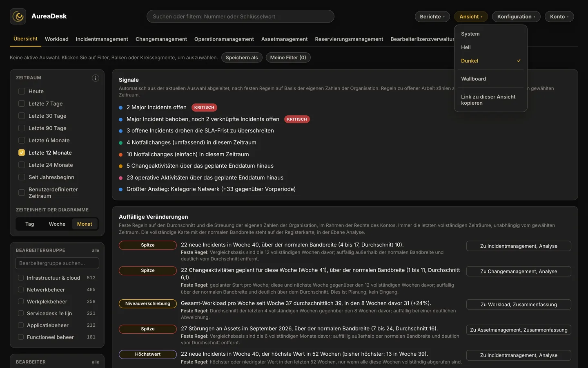Enable the Netwerkbeheer group checkbox
The width and height of the screenshot is (588, 368).
click(21, 290)
